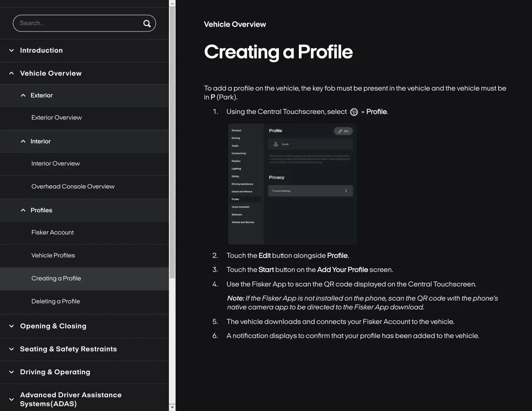Viewport: 532px width, 411px height.
Task: Open the Interior subsection label
Action: pos(41,141)
